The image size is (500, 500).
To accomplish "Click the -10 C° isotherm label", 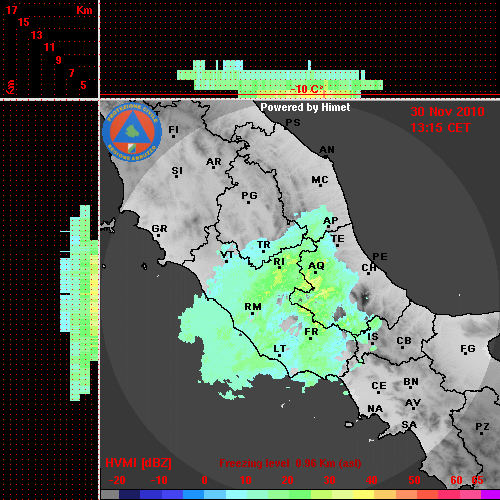I will [x=307, y=89].
